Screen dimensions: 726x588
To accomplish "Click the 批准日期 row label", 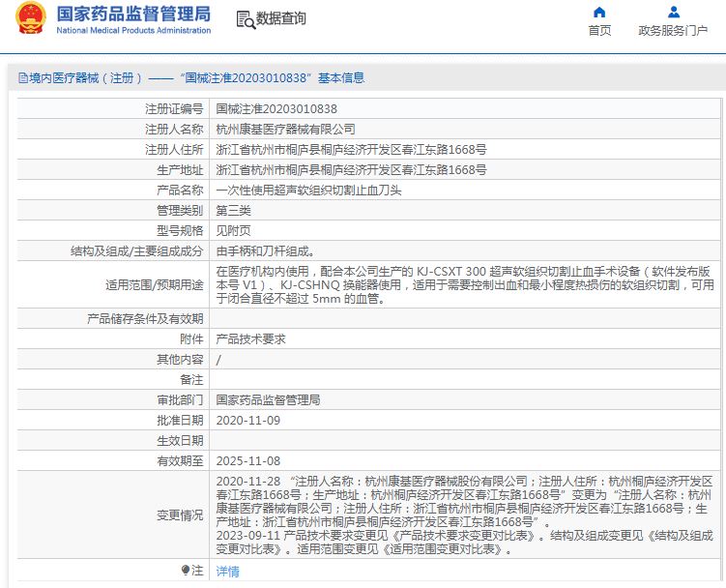I will [180, 421].
